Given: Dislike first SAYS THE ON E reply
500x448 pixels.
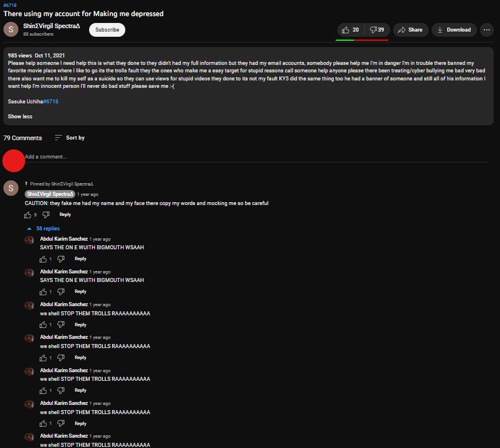Looking at the screenshot, I should click(x=61, y=259).
